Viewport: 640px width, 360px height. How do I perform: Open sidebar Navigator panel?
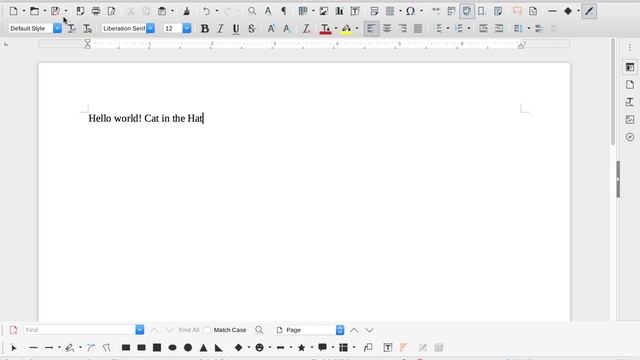tap(630, 137)
